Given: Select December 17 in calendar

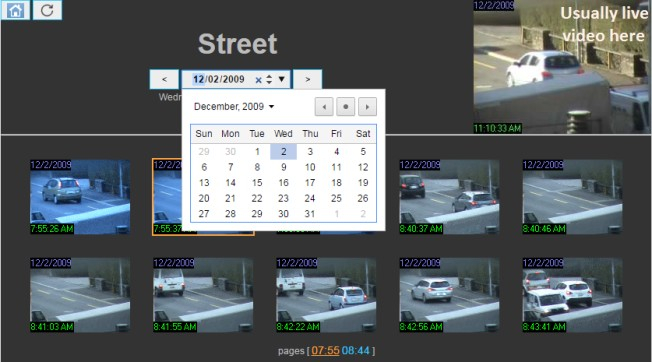Looking at the screenshot, I should click(x=310, y=182).
